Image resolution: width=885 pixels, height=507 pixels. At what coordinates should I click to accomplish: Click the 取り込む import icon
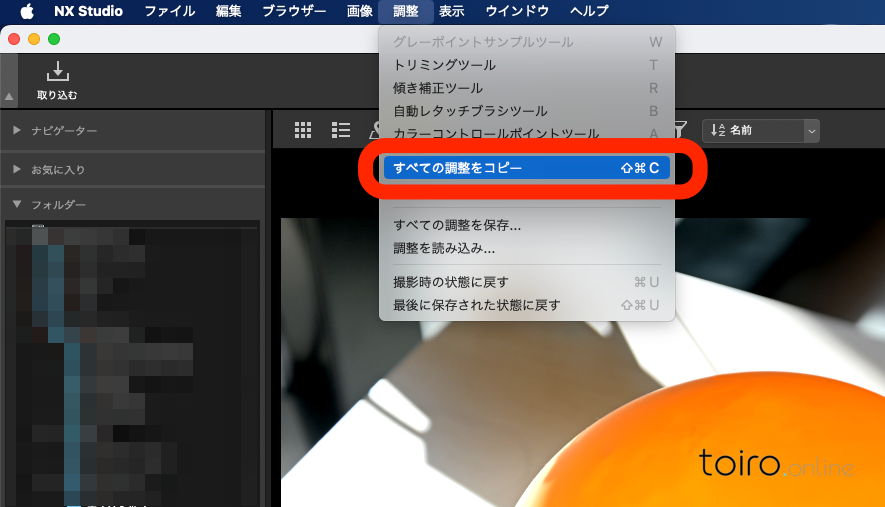click(57, 80)
